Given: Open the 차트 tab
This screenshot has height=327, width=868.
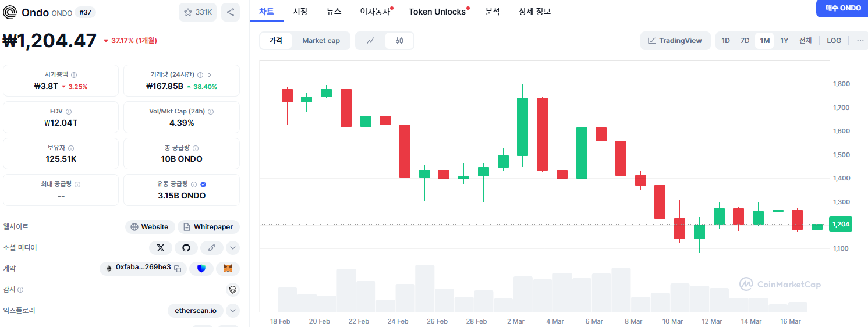Looking at the screenshot, I should (x=266, y=12).
